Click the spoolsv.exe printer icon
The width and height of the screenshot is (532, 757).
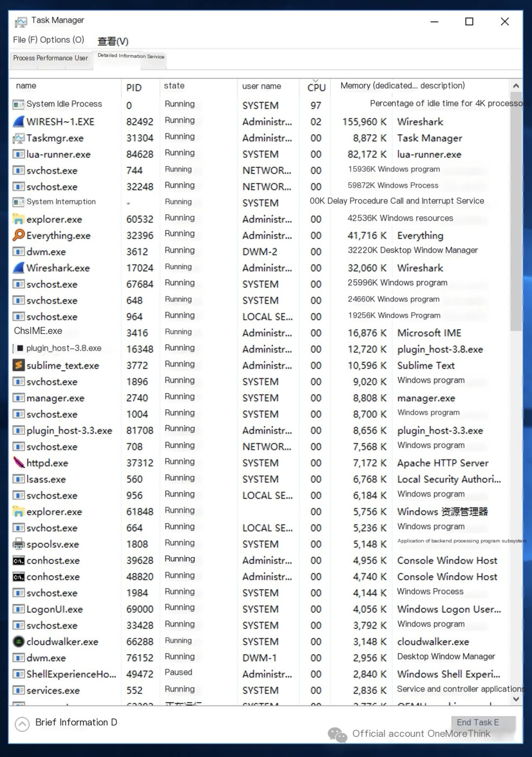(18, 544)
